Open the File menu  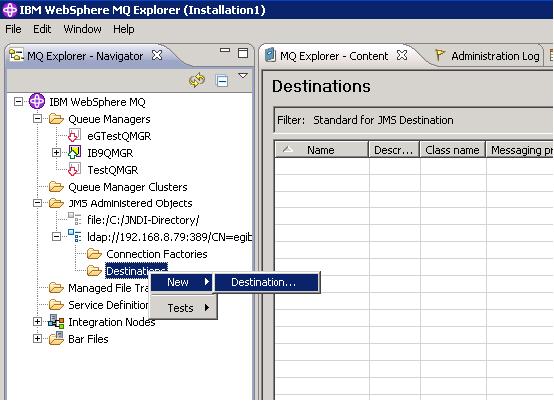[x=13, y=29]
